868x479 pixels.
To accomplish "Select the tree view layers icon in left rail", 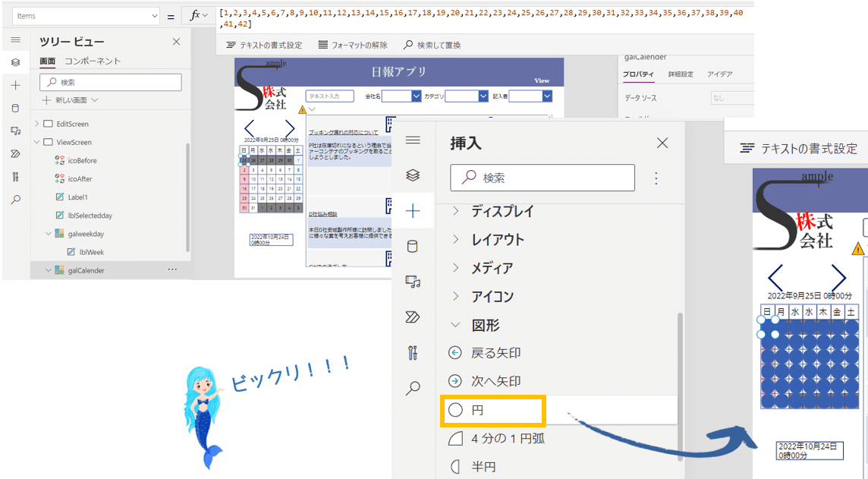I will [x=15, y=62].
